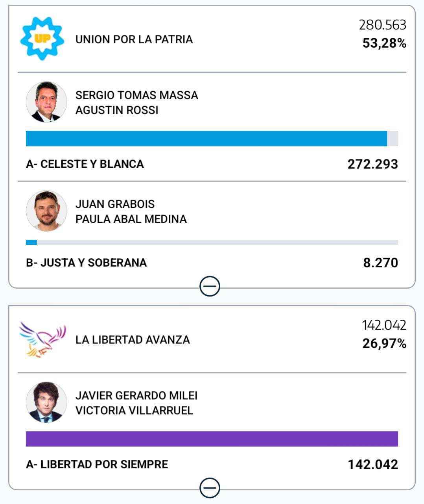Click the Union por la Patria logo

coord(42,39)
